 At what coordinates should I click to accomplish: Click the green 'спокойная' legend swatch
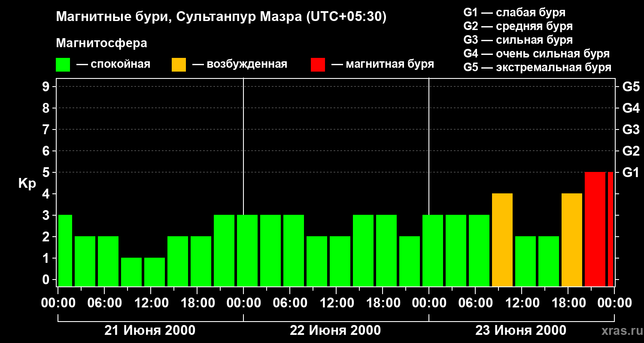coord(63,65)
